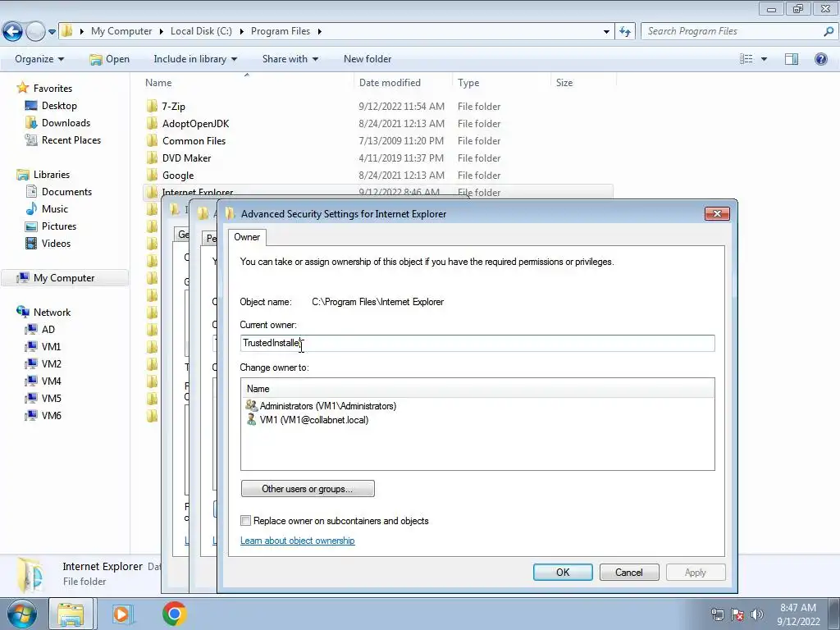Image resolution: width=840 pixels, height=630 pixels.
Task: Click My Computer in the address breadcrumb
Action: [x=121, y=31]
